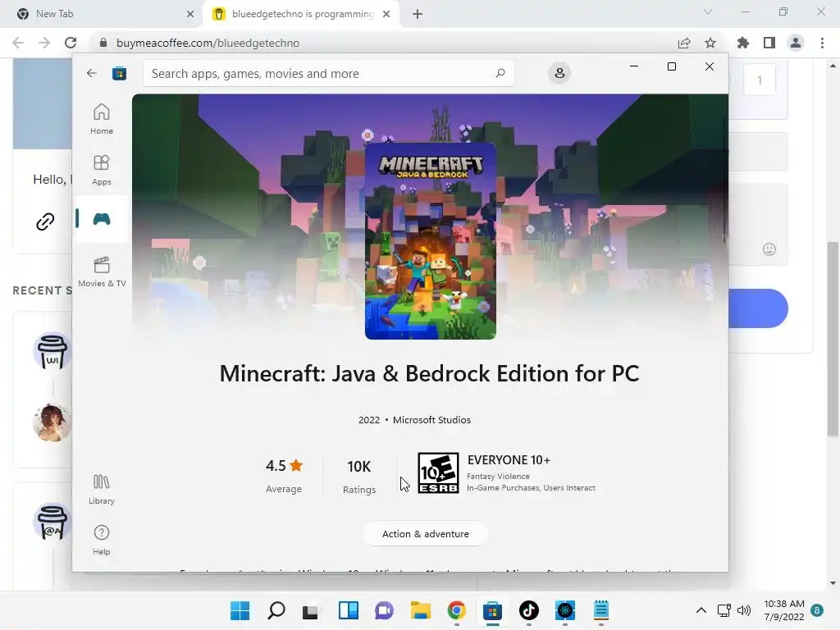Open taskbar Search
The image size is (840, 630).
pos(276,610)
